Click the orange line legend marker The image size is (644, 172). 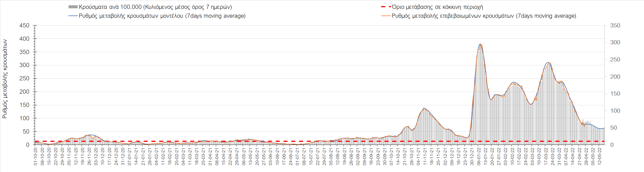[x=386, y=16]
